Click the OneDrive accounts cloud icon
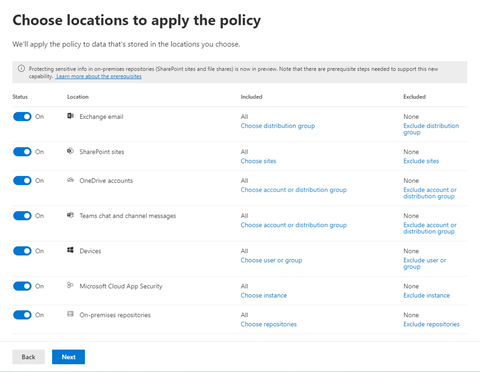Viewport: 480px width, 372px height. (70, 180)
